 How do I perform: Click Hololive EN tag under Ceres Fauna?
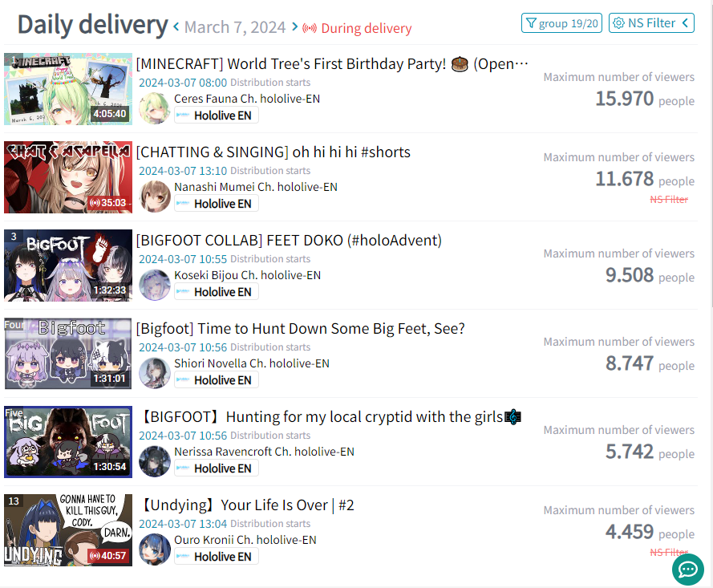click(x=217, y=115)
